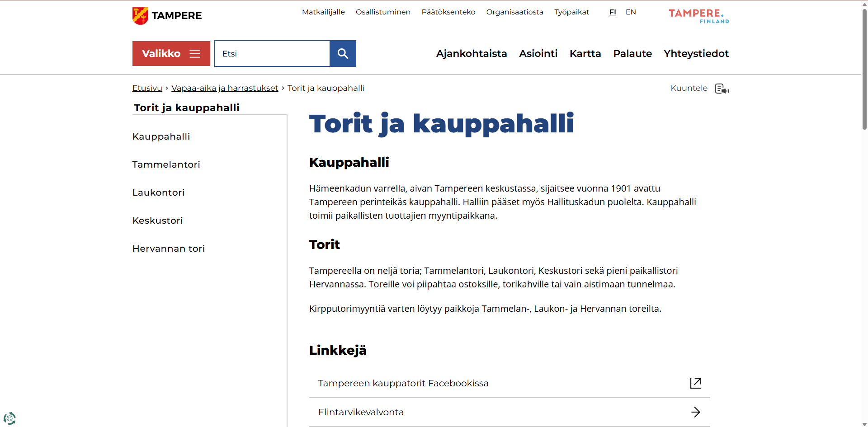Open Keskustori in sidebar
Image resolution: width=868 pixels, height=427 pixels.
point(157,221)
